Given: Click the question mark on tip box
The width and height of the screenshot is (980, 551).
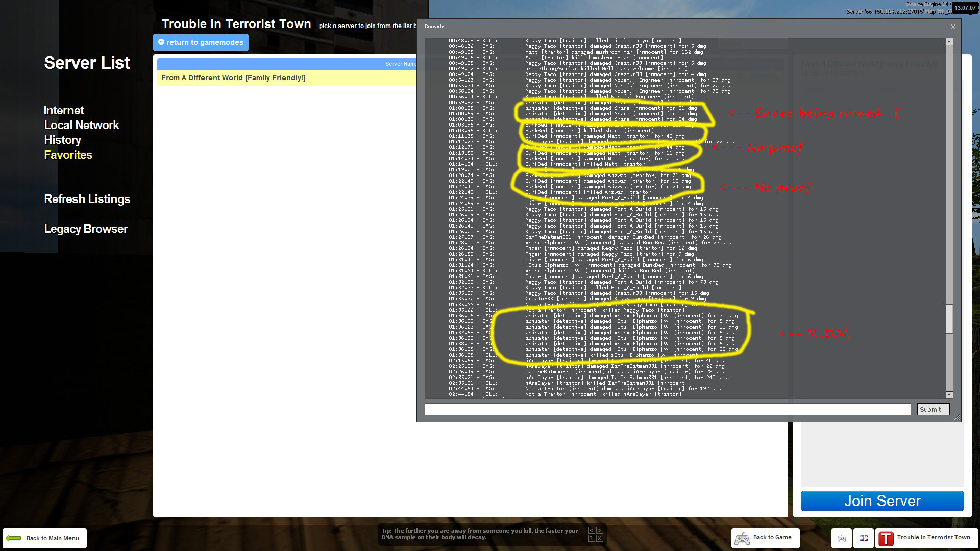Looking at the screenshot, I should 592,538.
